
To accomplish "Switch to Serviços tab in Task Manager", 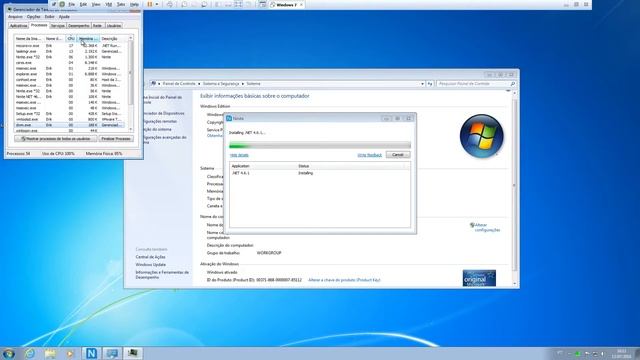I will pos(58,26).
